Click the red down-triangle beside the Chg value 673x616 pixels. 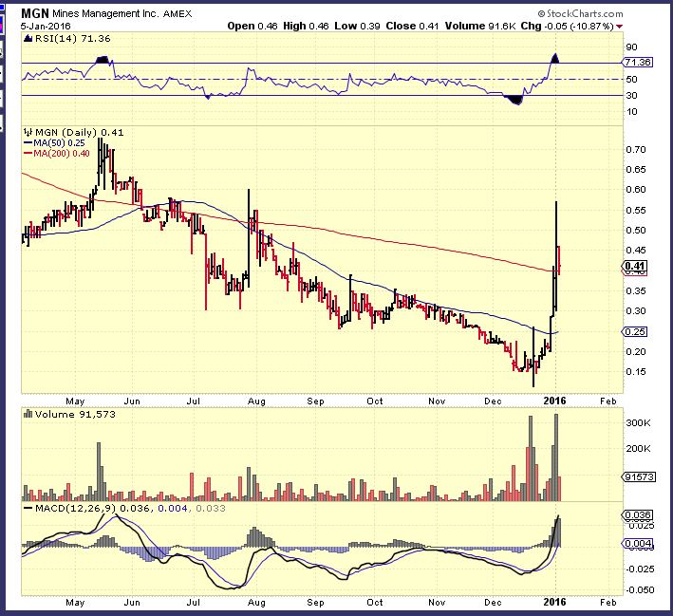pos(619,27)
